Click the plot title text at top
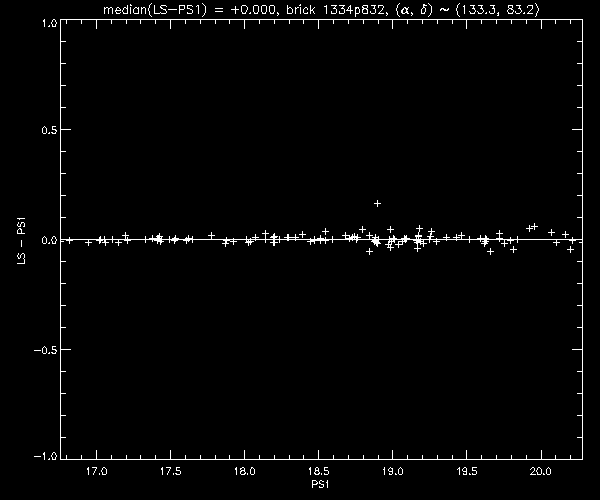Screen dimensions: 600x500 tap(321, 10)
